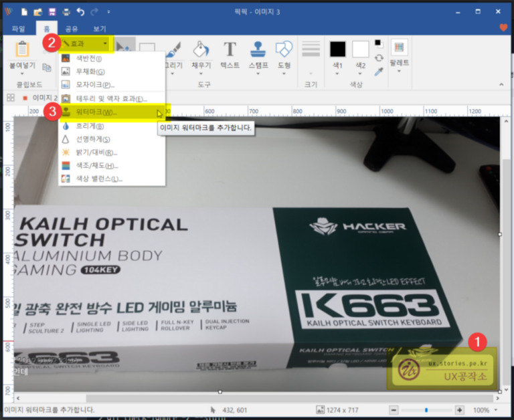This screenshot has height=420, width=514.
Task: Click the heart icon in ribbon corner
Action: [503, 27]
